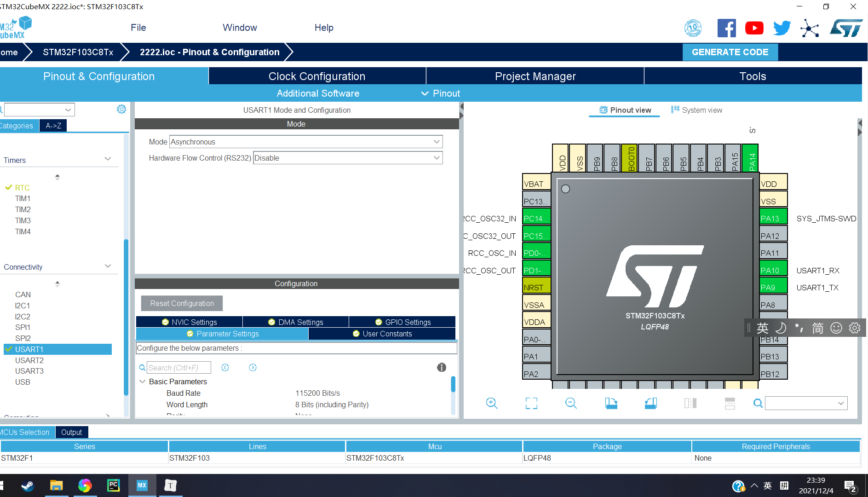Open ST YouTube channel icon

754,28
